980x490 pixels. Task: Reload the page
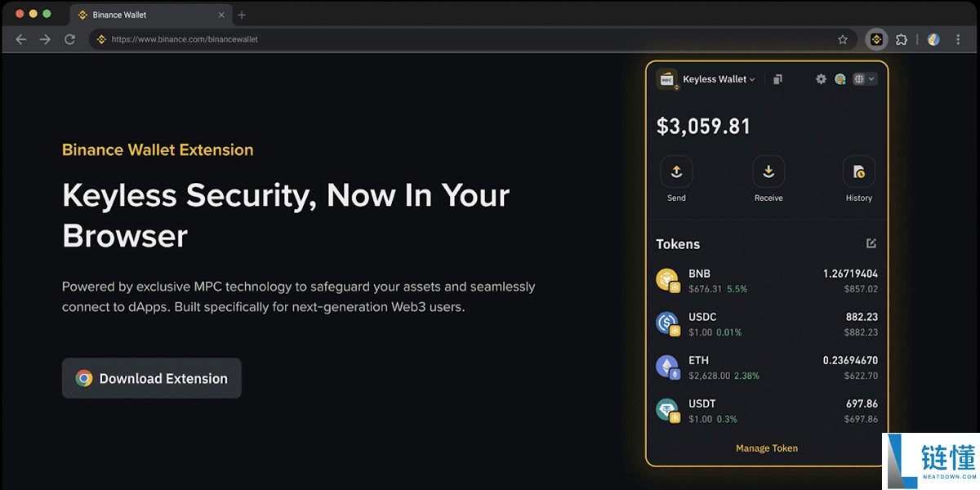tap(70, 39)
